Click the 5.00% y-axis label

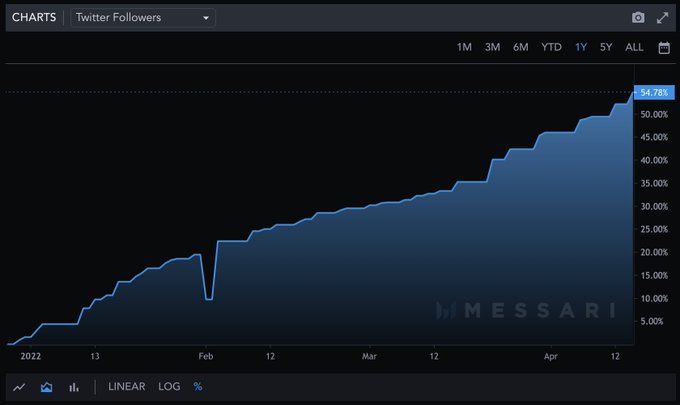652,321
